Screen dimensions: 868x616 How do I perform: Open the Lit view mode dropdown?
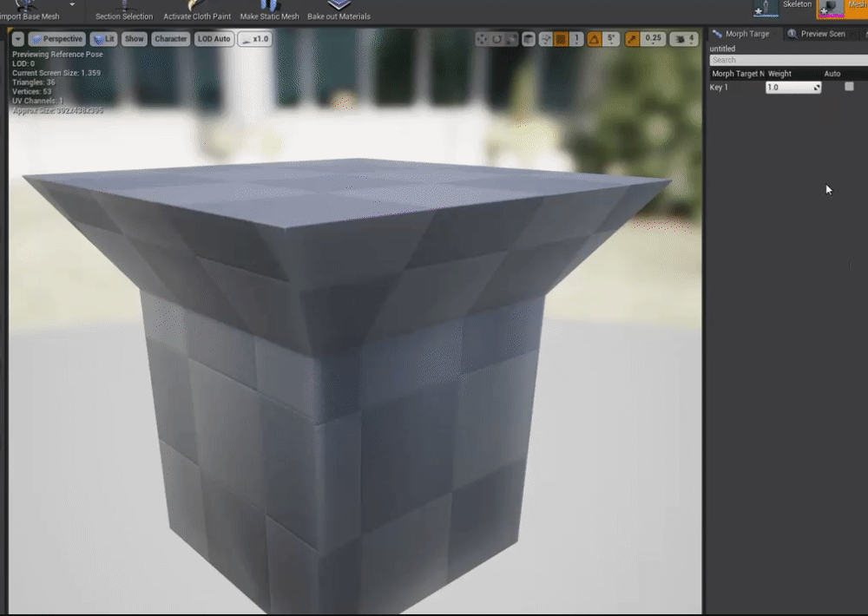point(104,39)
